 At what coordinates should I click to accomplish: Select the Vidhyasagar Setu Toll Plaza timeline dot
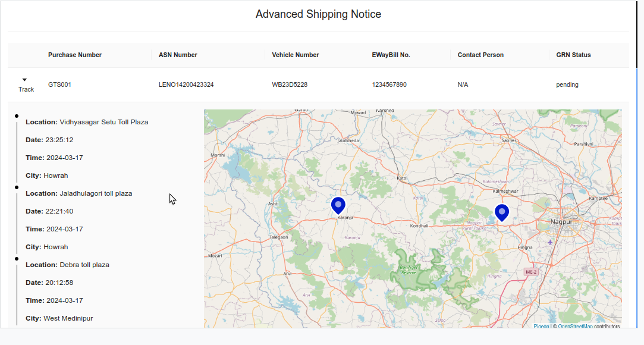[17, 115]
